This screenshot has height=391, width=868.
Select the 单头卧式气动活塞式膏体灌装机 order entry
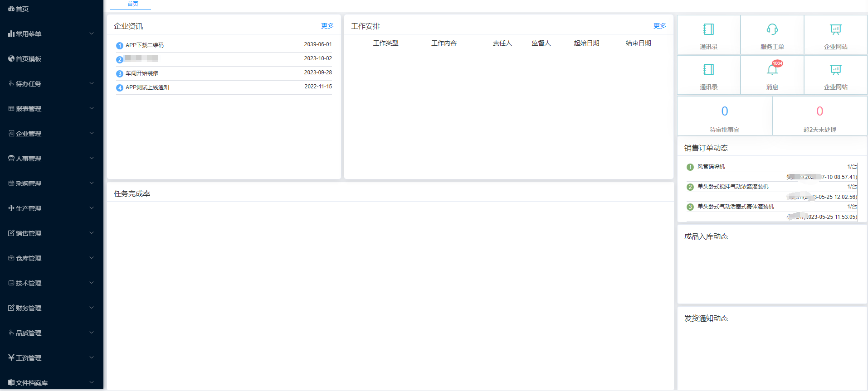point(736,207)
